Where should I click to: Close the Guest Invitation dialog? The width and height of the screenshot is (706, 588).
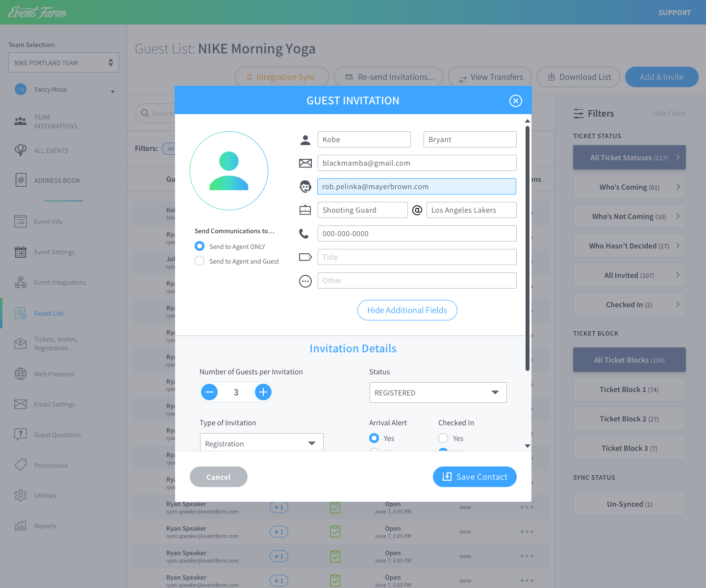(x=515, y=101)
